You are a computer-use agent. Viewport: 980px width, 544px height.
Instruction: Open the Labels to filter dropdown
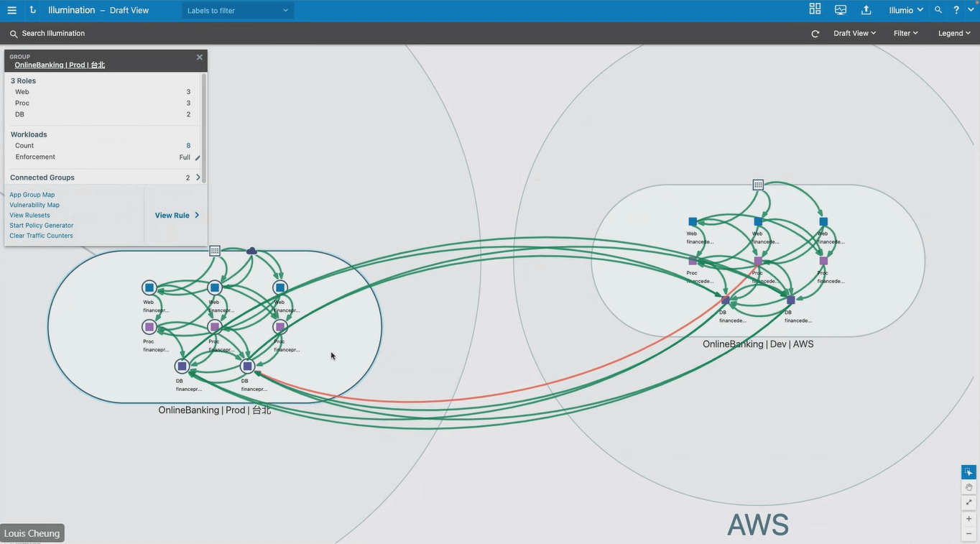[x=238, y=11]
